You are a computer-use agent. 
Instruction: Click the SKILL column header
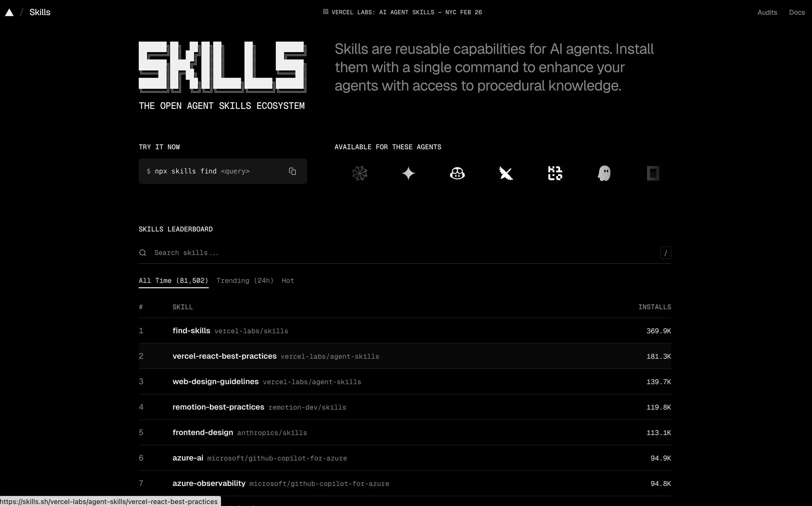[x=182, y=307]
